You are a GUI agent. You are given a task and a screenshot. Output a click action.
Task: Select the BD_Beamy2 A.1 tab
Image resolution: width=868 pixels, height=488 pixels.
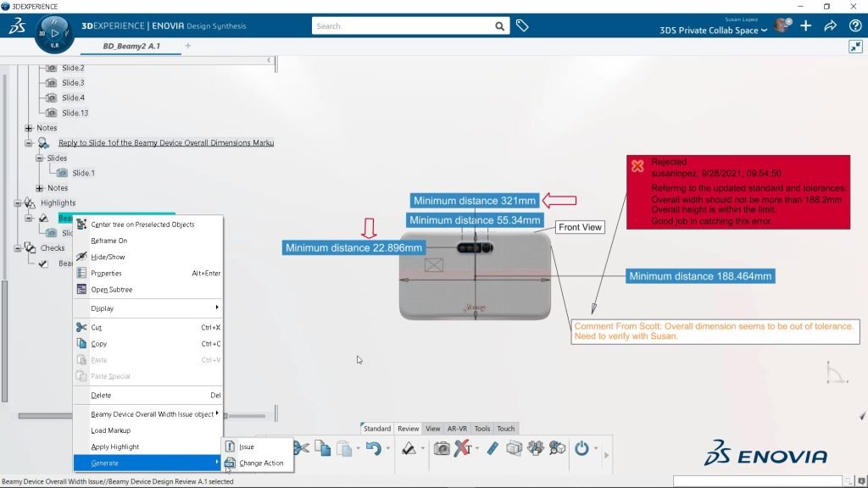coord(131,46)
